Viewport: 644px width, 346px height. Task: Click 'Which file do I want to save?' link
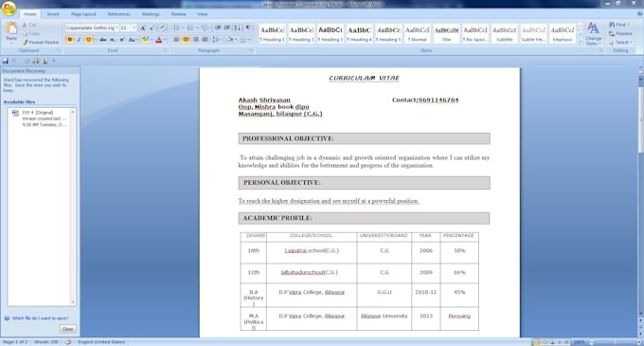(x=40, y=319)
